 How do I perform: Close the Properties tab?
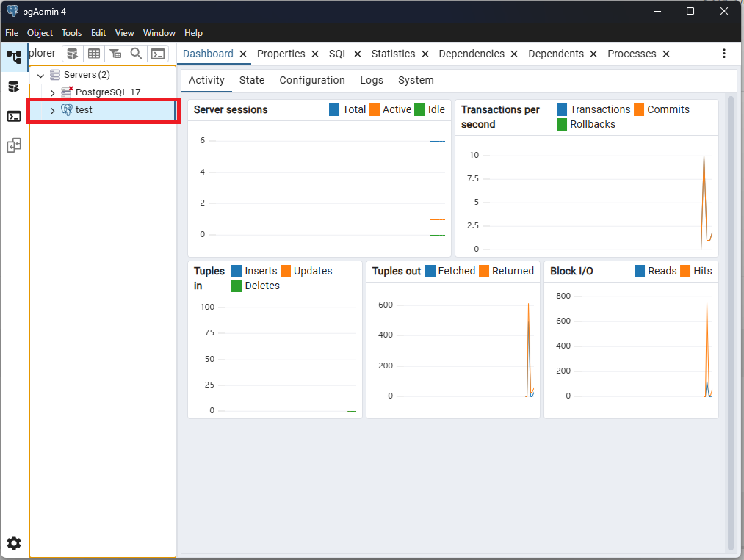[x=314, y=54]
